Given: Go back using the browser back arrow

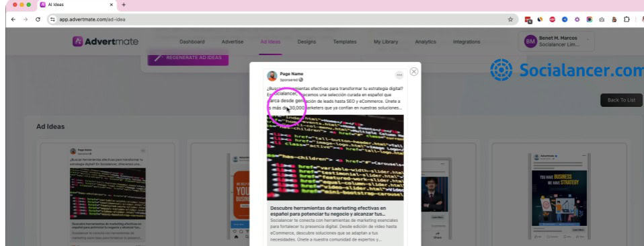Looking at the screenshot, I should [13, 19].
